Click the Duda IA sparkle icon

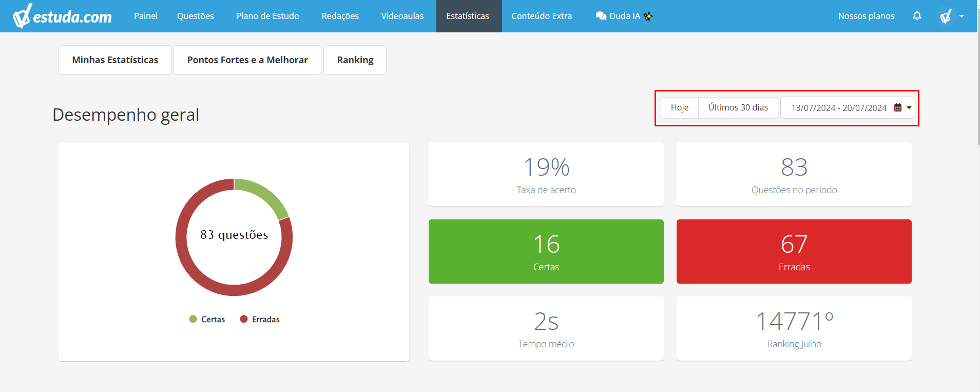(x=648, y=16)
